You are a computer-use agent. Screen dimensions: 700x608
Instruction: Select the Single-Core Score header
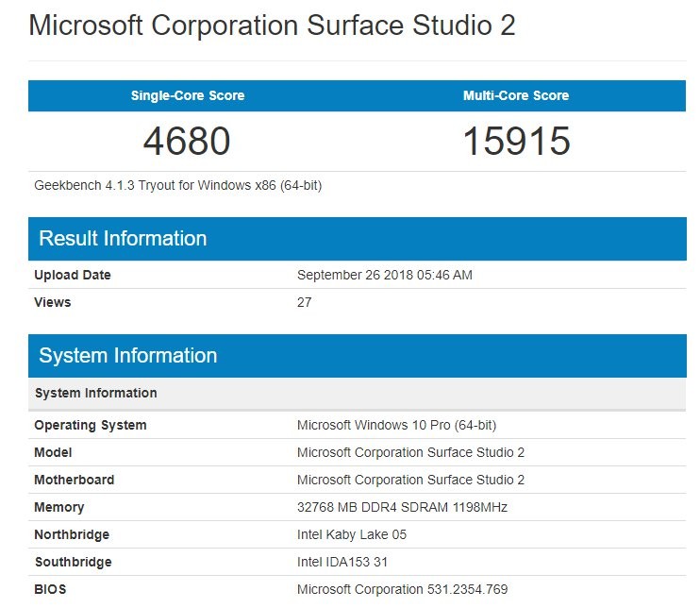pos(188,95)
